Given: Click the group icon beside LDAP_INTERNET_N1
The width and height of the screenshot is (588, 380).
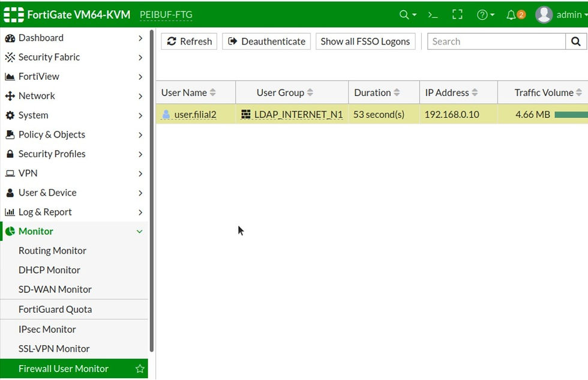Looking at the screenshot, I should pyautogui.click(x=245, y=114).
